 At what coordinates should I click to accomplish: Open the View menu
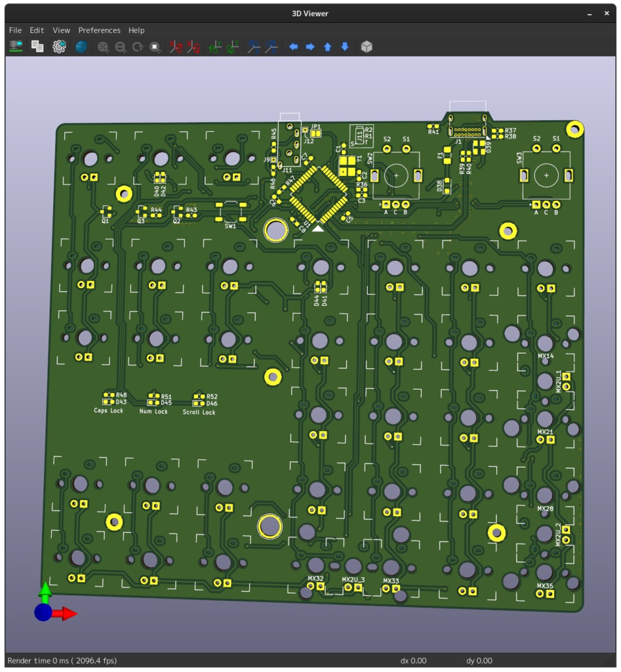point(60,30)
